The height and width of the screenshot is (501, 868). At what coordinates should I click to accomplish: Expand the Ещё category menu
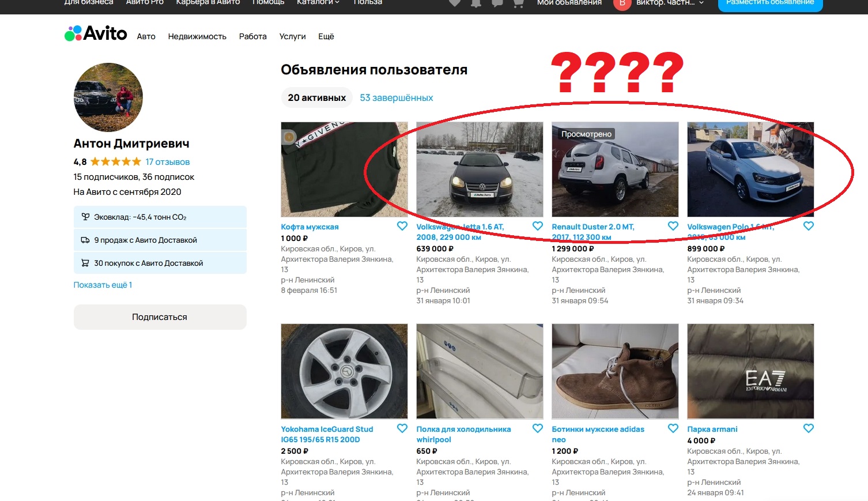pos(326,36)
